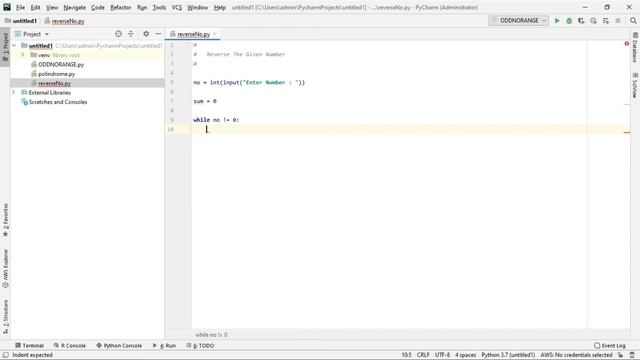Screen dimensions: 640x360
Task: Change indent setting 4 spaces
Action: (x=465, y=355)
